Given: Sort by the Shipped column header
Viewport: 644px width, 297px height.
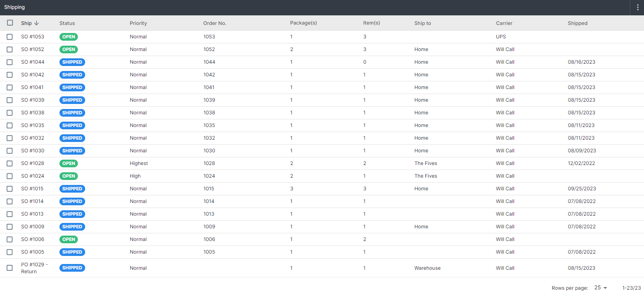Looking at the screenshot, I should pyautogui.click(x=577, y=23).
